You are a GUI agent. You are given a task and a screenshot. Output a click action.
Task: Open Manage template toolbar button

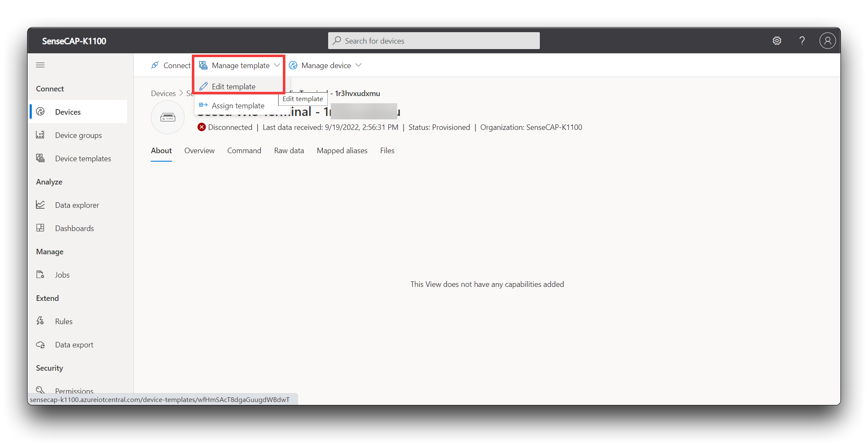click(x=240, y=65)
